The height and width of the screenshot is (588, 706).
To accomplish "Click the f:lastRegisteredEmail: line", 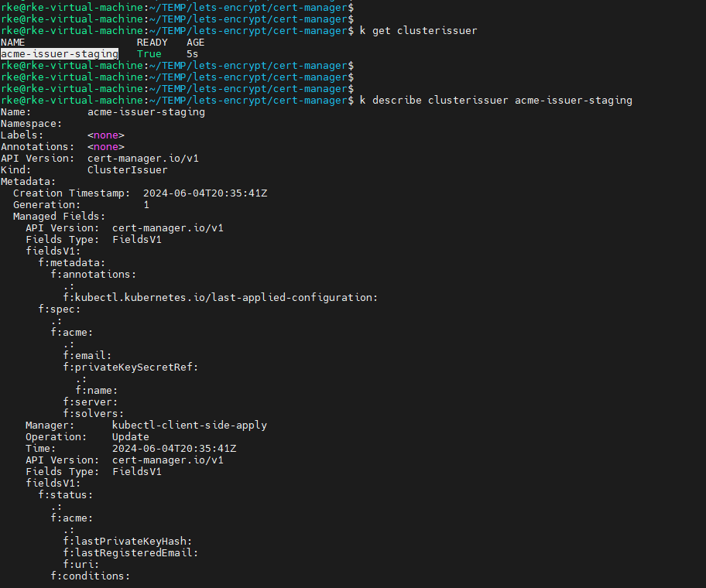I will tap(131, 553).
